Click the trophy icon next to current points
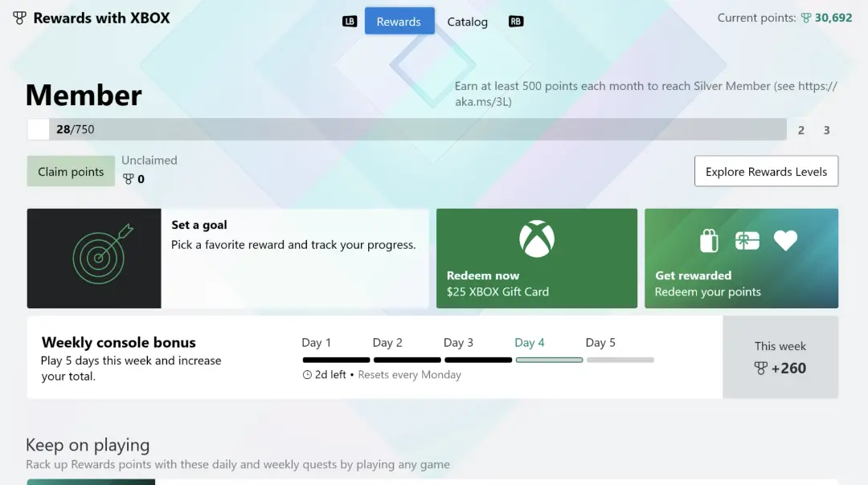 tap(806, 18)
